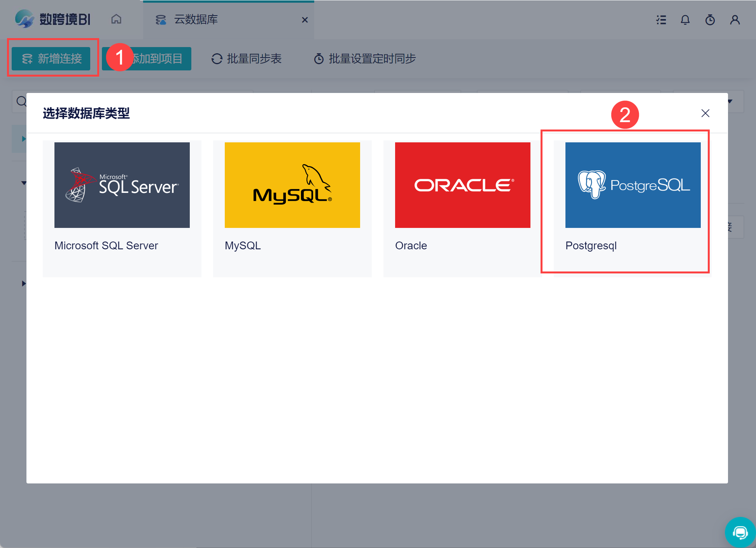Click 批量设置定时同步 option
This screenshot has height=548, width=756.
[x=365, y=59]
